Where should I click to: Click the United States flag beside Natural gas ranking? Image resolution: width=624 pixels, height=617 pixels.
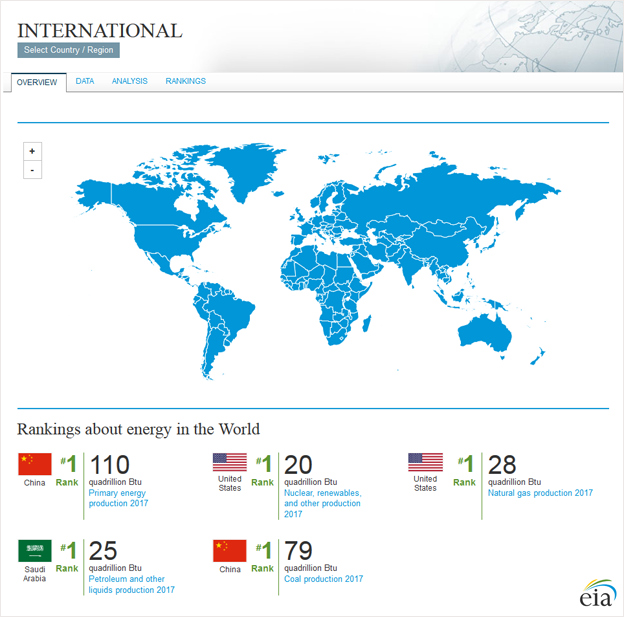click(x=425, y=462)
